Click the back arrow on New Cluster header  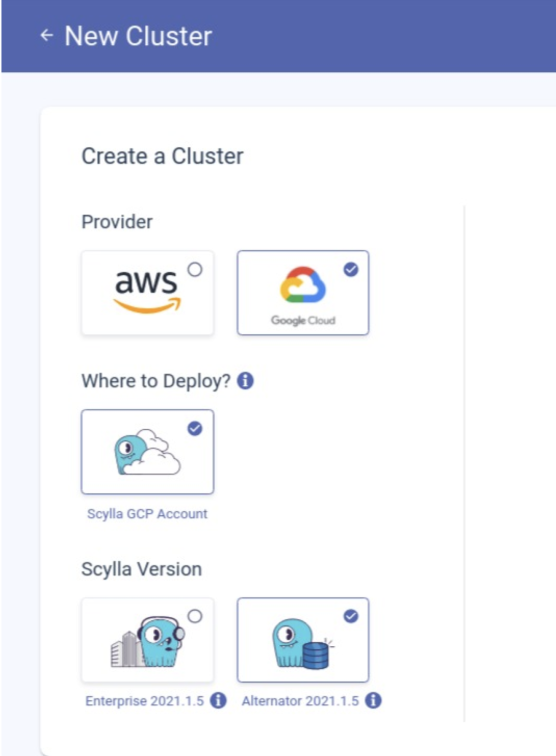point(47,35)
